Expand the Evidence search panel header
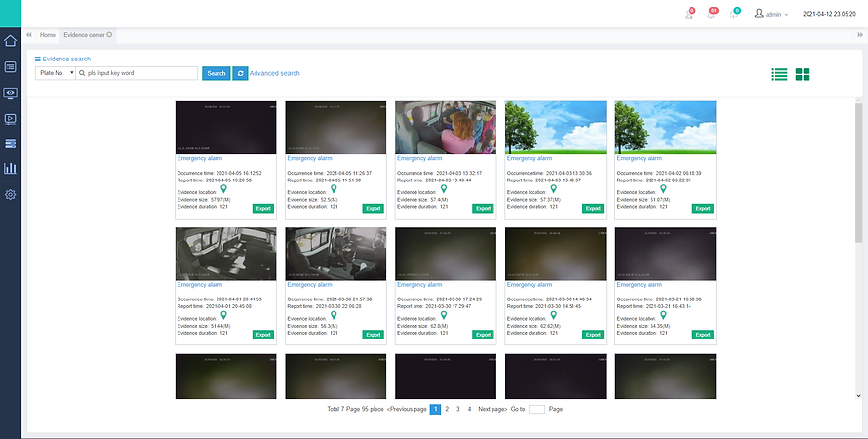Image resolution: width=868 pixels, height=439 pixels. tap(62, 59)
